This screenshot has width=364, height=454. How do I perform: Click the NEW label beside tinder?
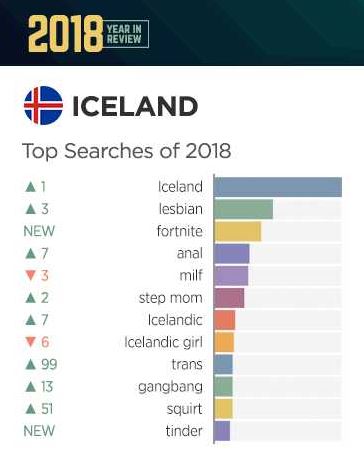[x=39, y=431]
